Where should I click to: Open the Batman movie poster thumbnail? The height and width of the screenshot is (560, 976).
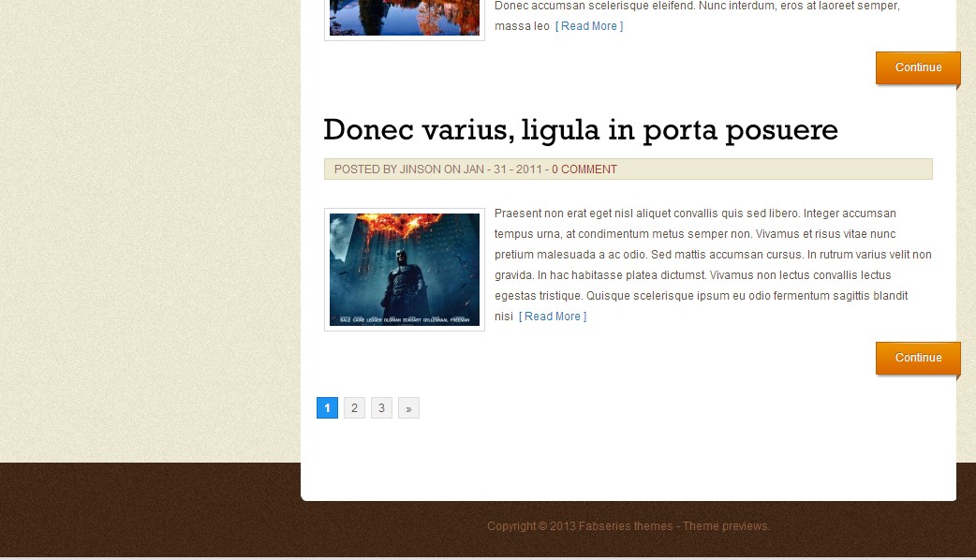[x=404, y=270]
